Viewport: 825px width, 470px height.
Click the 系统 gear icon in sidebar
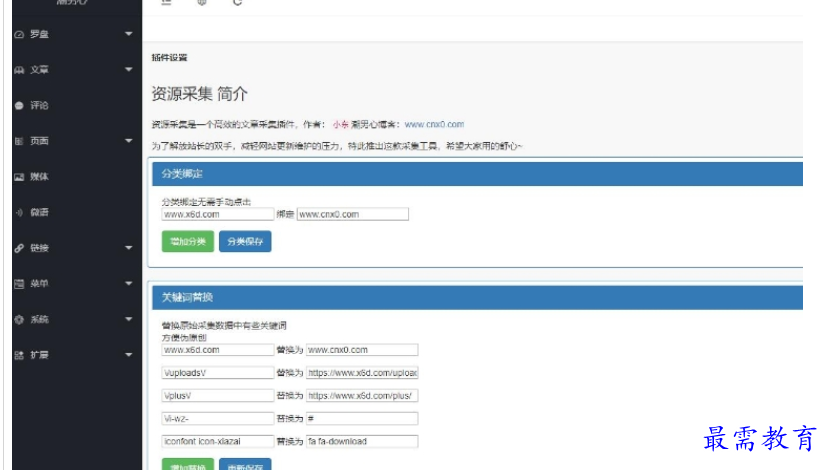pos(19,319)
